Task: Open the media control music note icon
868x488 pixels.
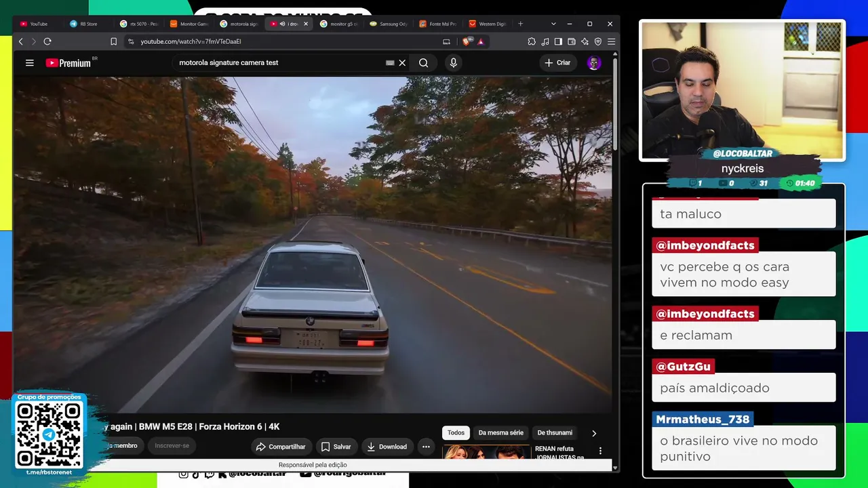Action: (x=545, y=41)
